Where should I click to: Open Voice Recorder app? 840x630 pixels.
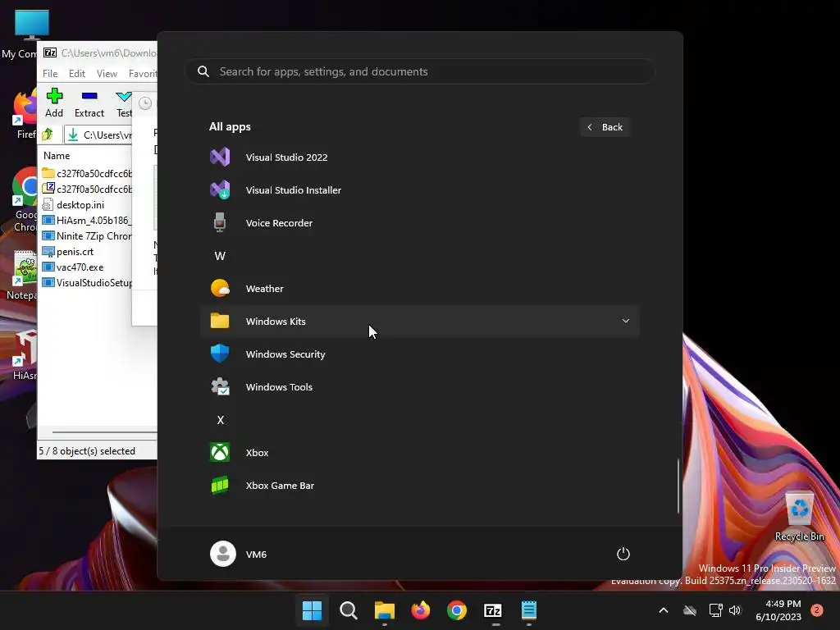pyautogui.click(x=419, y=223)
